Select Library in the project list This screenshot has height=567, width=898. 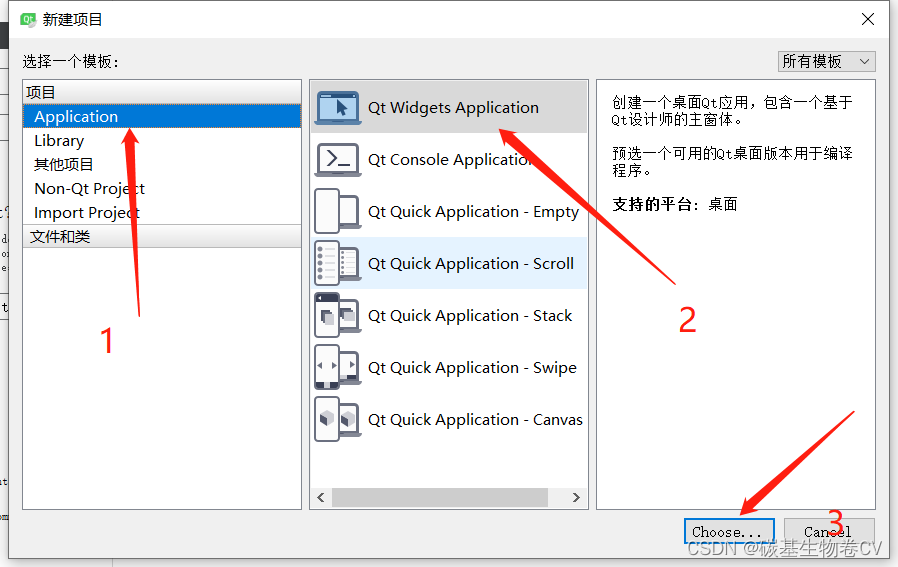tap(162, 140)
